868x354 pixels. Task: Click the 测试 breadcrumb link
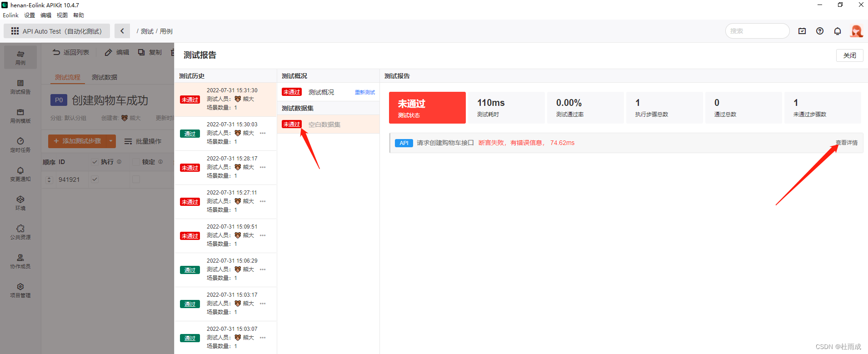pyautogui.click(x=147, y=31)
